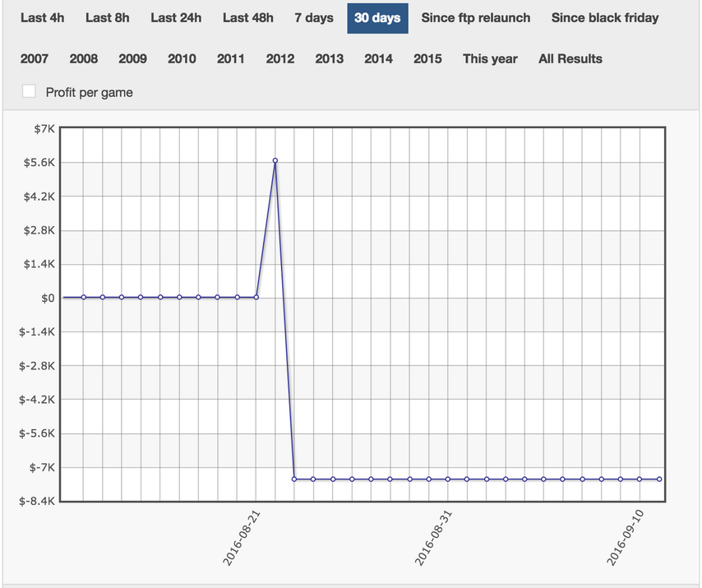Click the $-1.4K y-axis label

coord(37,332)
